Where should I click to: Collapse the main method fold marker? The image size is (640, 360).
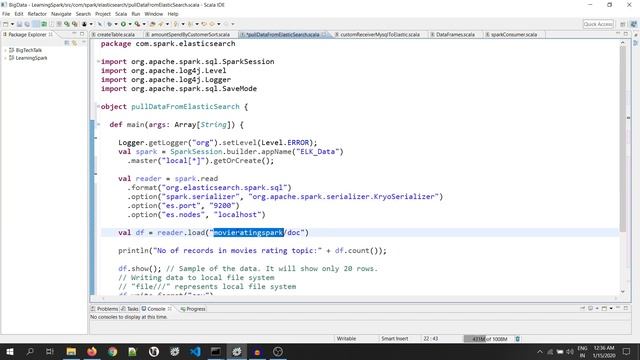(x=98, y=124)
